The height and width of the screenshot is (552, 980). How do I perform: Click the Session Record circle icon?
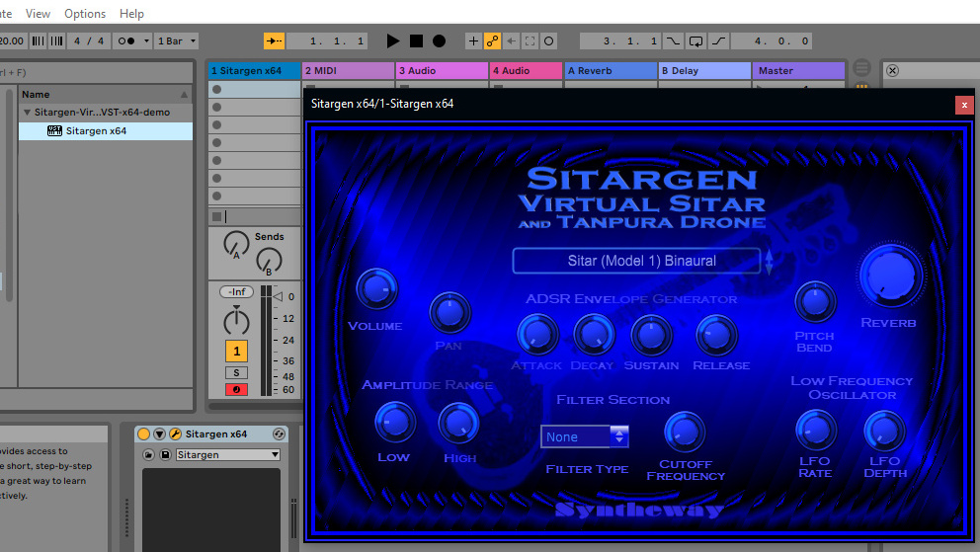(x=548, y=41)
